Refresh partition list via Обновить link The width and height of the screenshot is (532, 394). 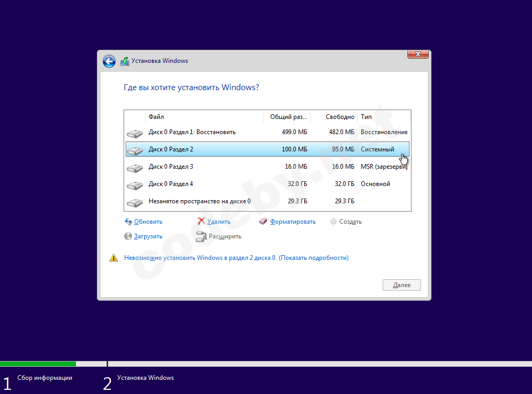point(148,222)
